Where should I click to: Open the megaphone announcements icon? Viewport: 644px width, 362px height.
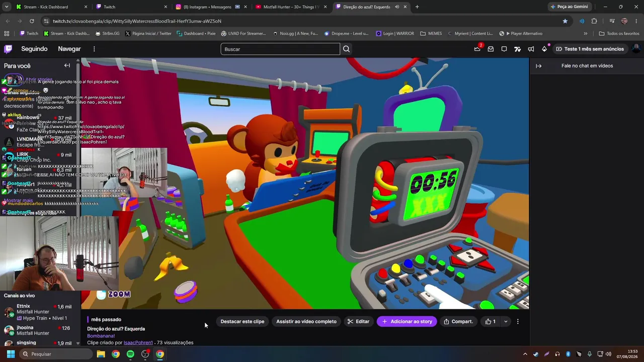pyautogui.click(x=531, y=49)
